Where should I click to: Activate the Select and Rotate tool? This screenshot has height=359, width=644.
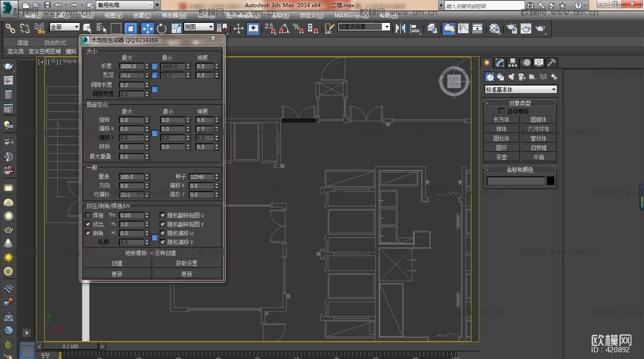tap(161, 28)
